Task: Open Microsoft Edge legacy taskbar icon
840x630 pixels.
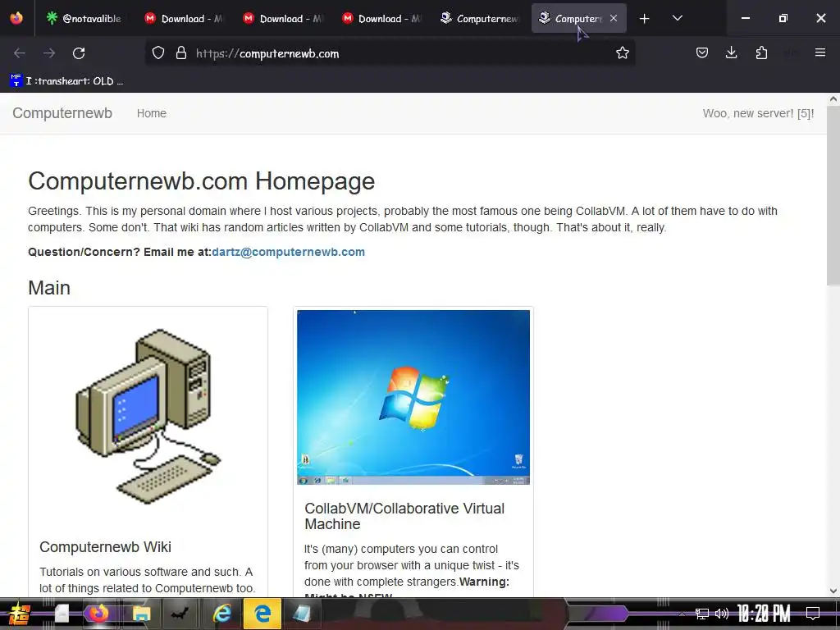Action: 262,614
